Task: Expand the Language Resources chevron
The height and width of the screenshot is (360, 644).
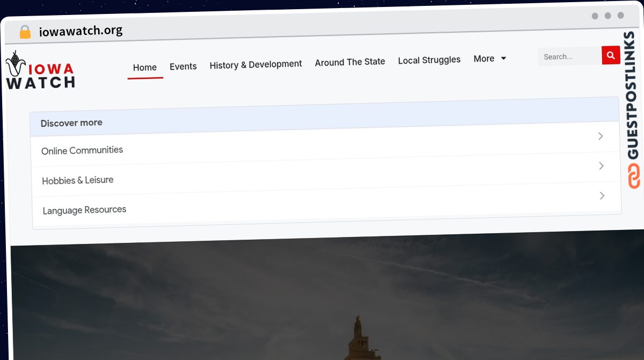Action: pyautogui.click(x=602, y=196)
